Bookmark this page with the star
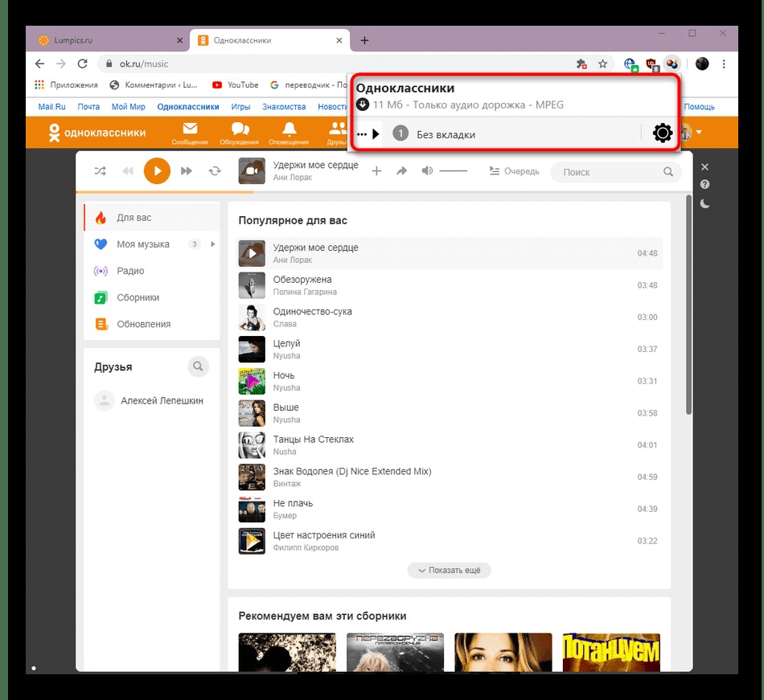 pos(602,63)
